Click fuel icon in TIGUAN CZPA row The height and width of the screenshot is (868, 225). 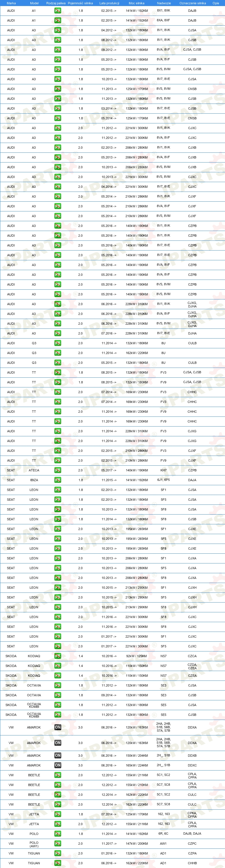point(58,853)
